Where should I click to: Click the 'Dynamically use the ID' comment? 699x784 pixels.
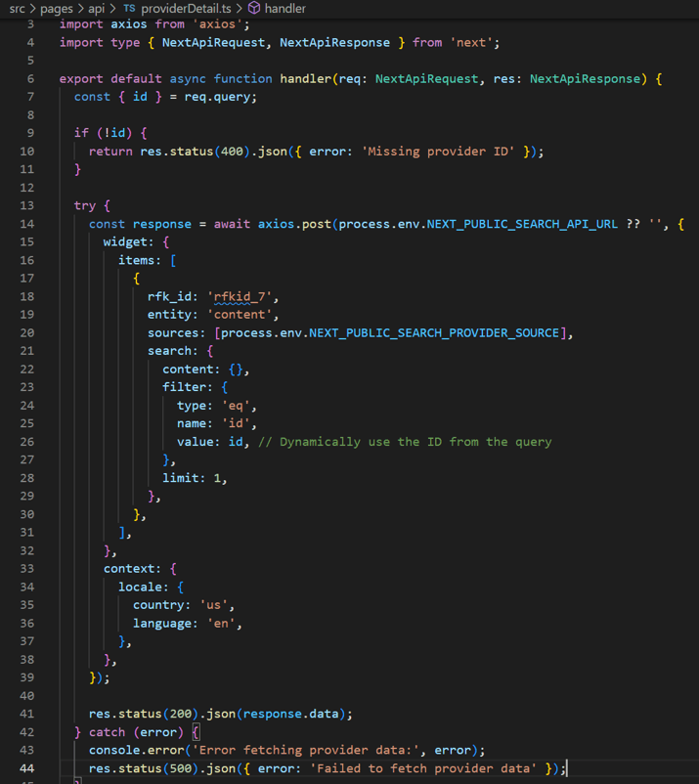[x=415, y=441]
